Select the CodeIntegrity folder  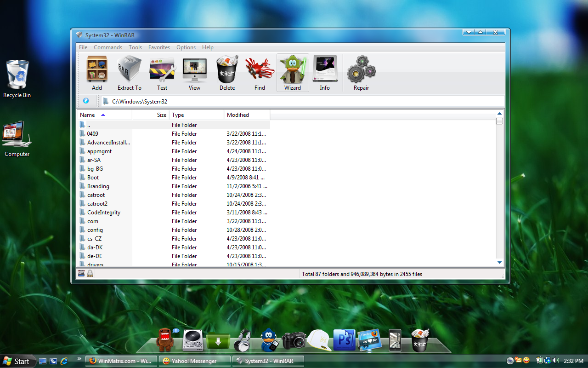pos(104,213)
